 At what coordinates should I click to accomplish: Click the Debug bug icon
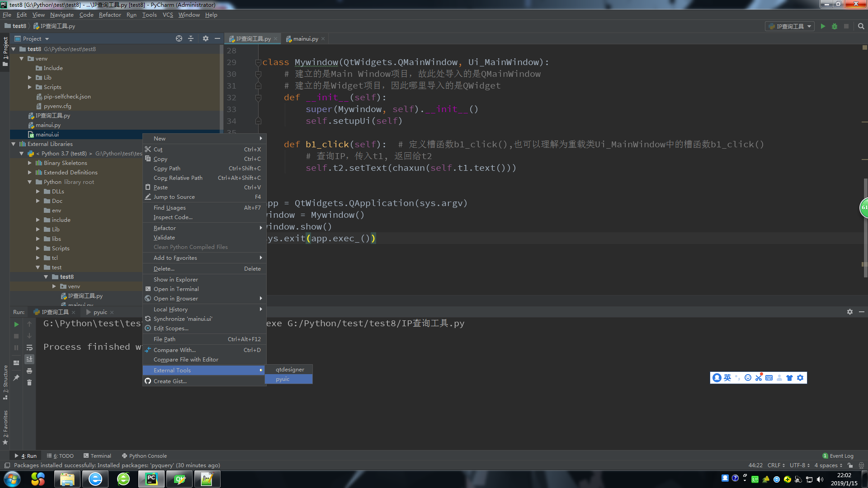coord(835,26)
